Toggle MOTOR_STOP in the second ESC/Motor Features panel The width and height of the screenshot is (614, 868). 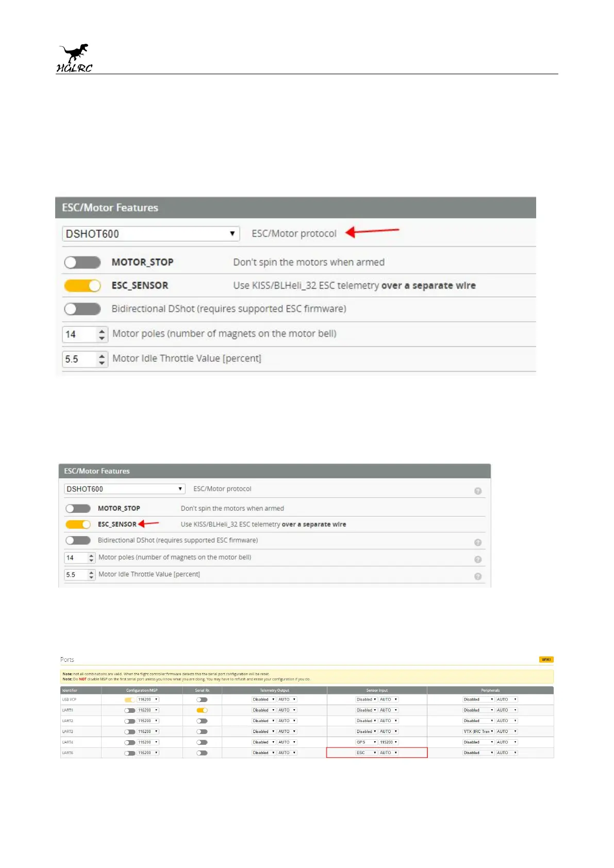[x=78, y=508]
